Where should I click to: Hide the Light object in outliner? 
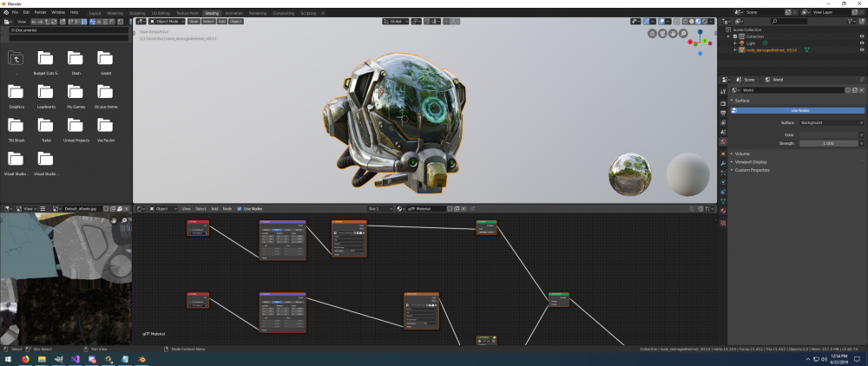pyautogui.click(x=862, y=42)
